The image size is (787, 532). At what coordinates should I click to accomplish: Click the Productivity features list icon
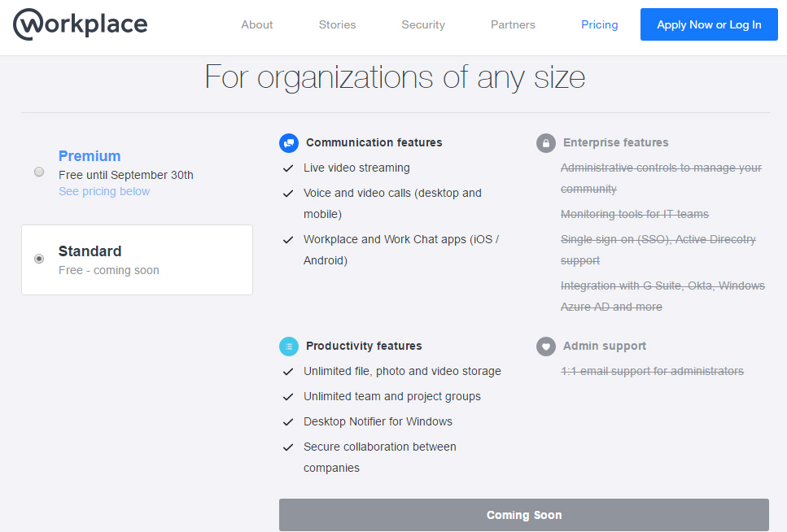tap(289, 346)
